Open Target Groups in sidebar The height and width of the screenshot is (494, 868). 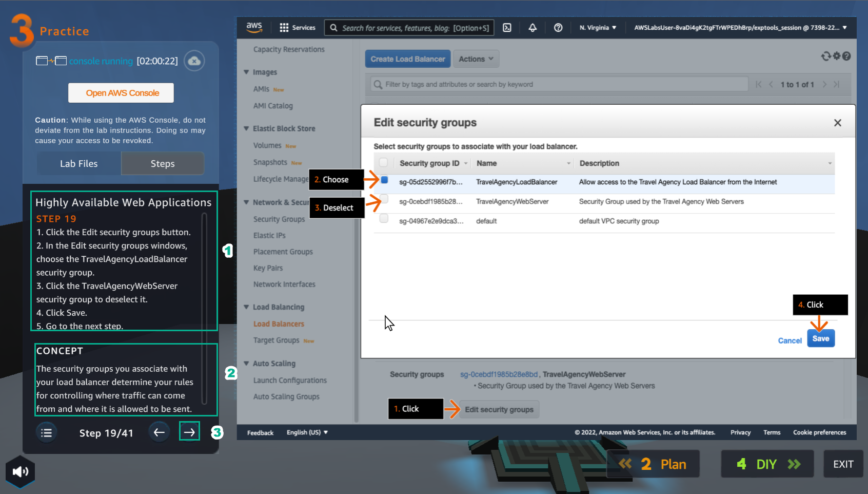(x=276, y=340)
